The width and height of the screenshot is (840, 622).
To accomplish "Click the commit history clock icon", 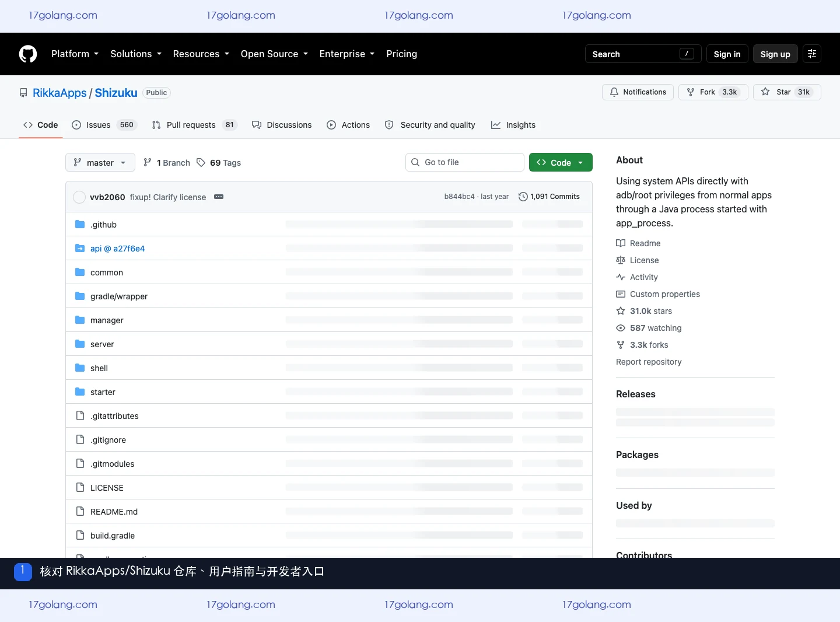I will (523, 197).
